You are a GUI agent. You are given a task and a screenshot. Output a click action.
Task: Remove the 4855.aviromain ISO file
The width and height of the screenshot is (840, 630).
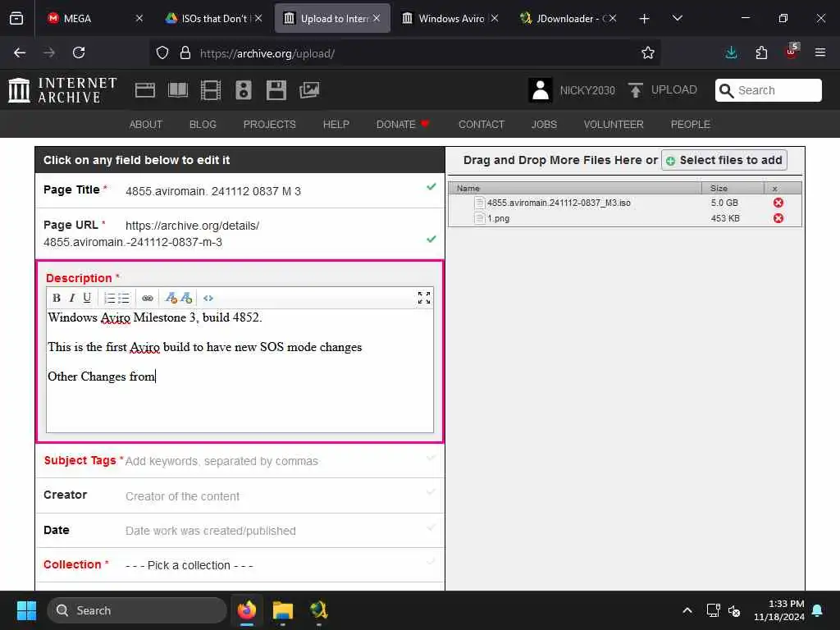click(778, 203)
